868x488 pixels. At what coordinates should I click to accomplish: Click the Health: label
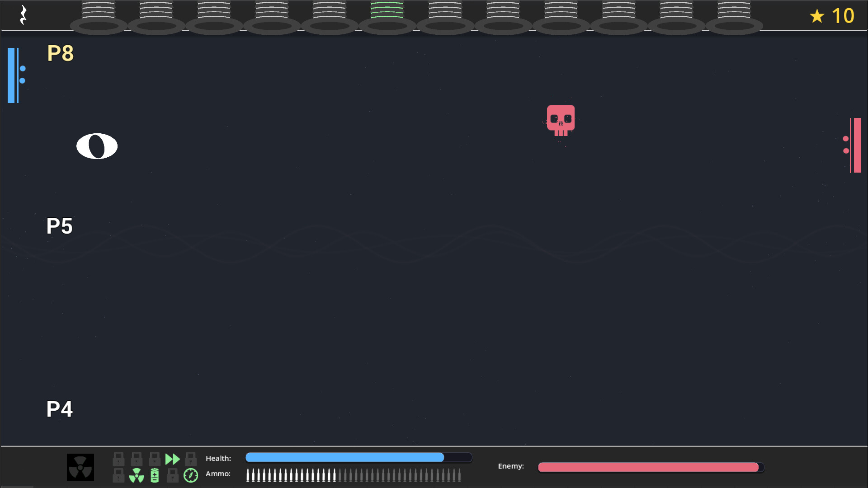point(218,458)
